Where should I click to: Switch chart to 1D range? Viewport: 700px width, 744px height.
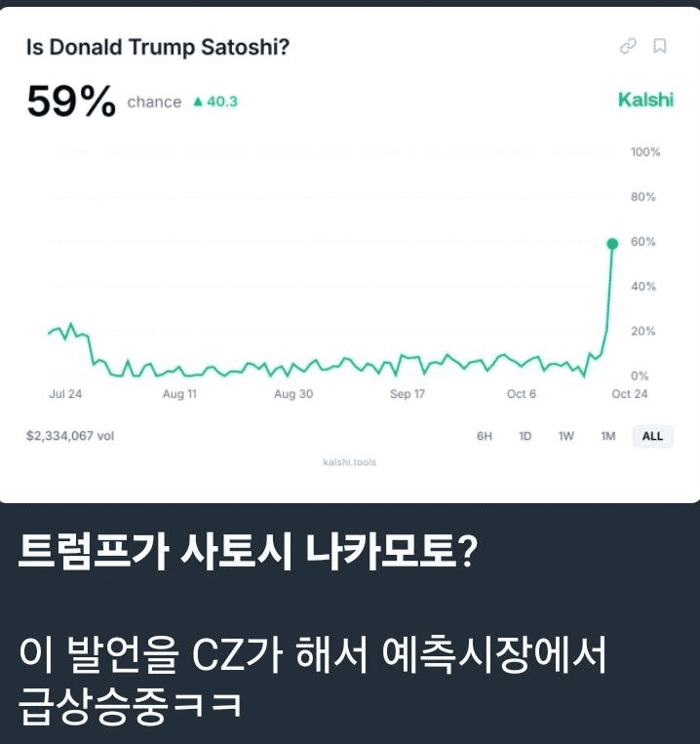[x=525, y=436]
